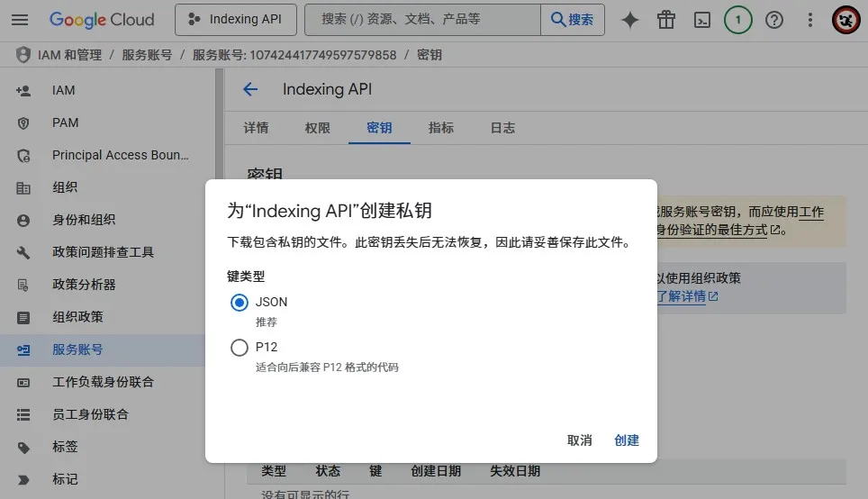Click the PAM shield sidebar icon
The height and width of the screenshot is (499, 868).
pos(23,123)
